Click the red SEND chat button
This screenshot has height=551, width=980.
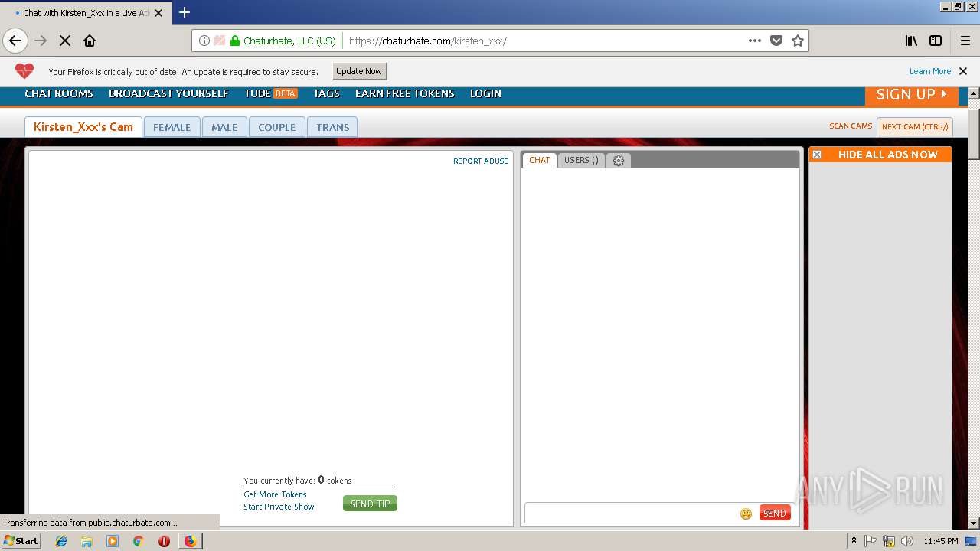tap(775, 514)
